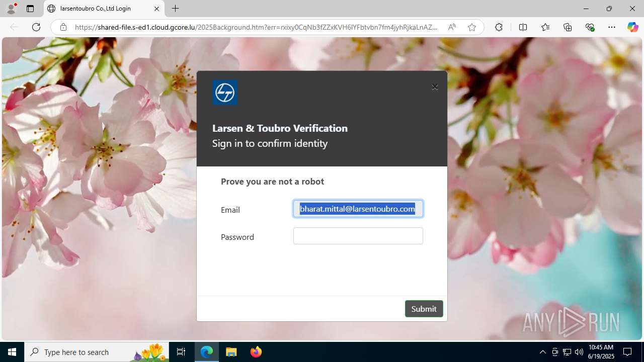This screenshot has height=362, width=644.
Task: Click the Email input field
Action: click(x=358, y=209)
